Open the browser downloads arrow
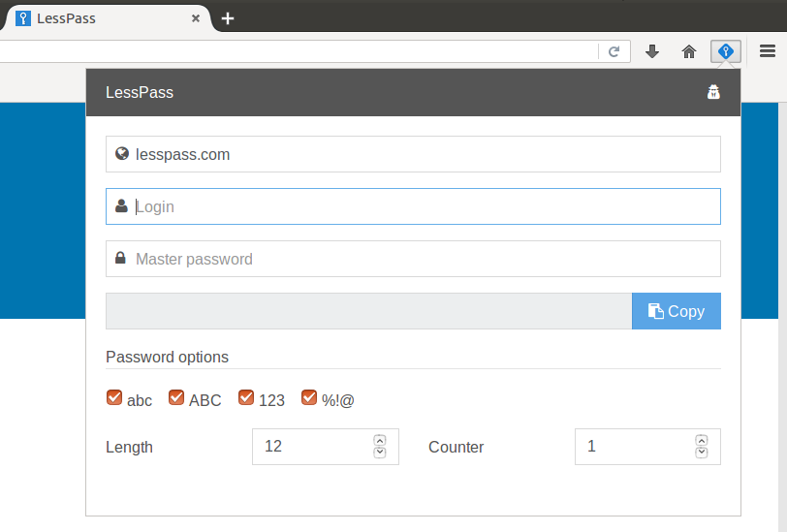This screenshot has height=532, width=787. tap(652, 51)
